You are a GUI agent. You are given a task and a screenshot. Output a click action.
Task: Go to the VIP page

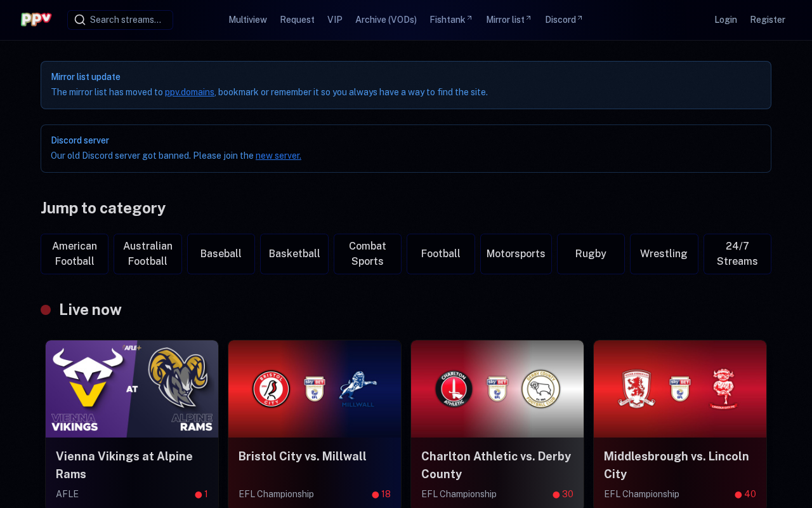(x=335, y=20)
